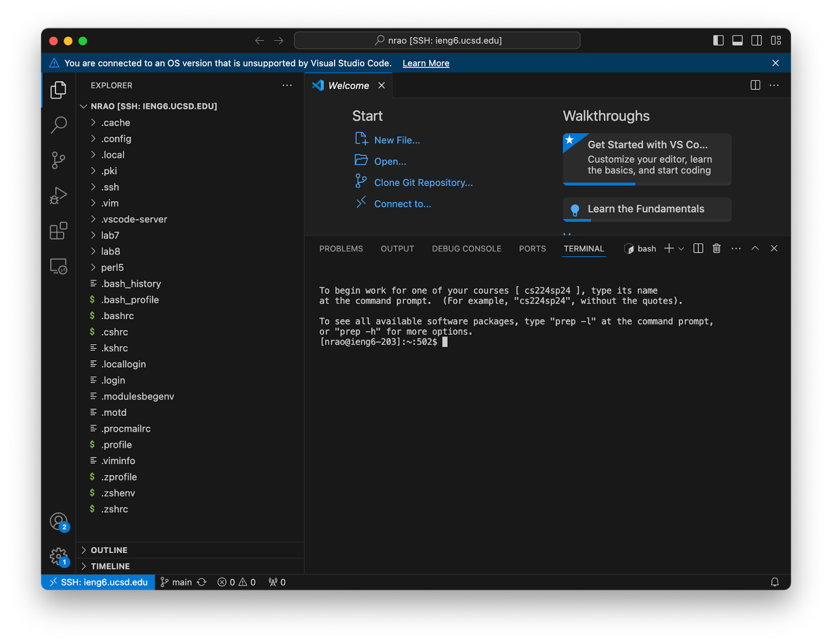The width and height of the screenshot is (832, 644).
Task: Open the terminal launch profile dropdown
Action: 681,248
